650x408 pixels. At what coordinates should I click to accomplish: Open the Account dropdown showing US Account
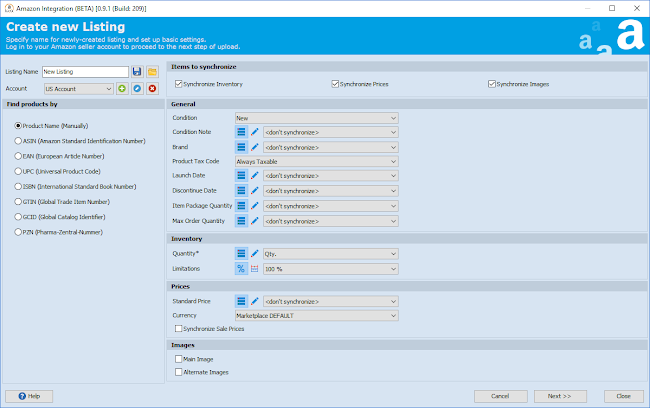coord(79,89)
